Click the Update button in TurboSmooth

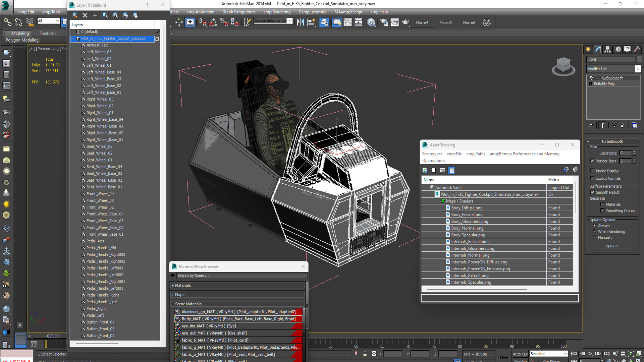[612, 246]
